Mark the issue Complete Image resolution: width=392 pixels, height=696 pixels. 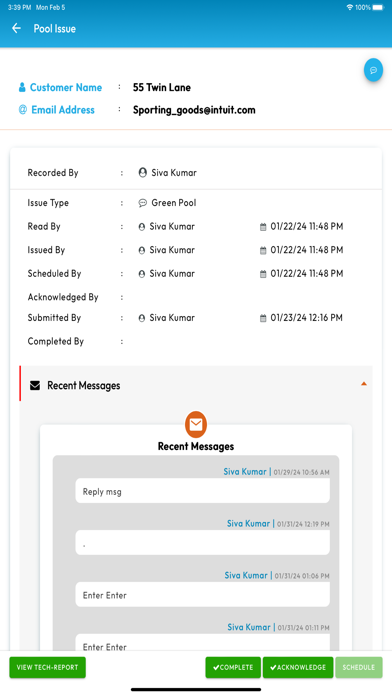(233, 667)
